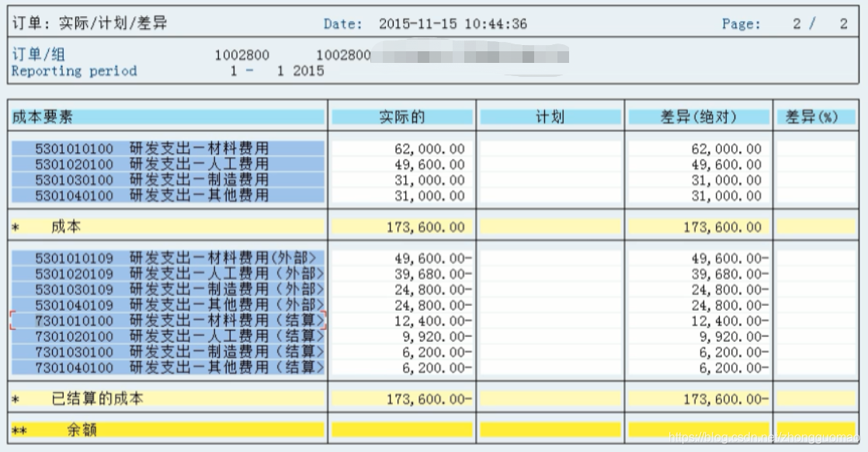Select cost element 5301020100 人工费用 row

click(168, 164)
